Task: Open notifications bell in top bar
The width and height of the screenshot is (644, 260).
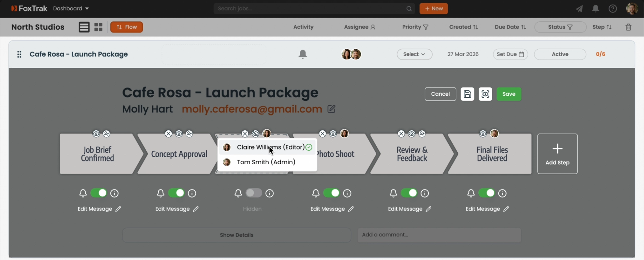Action: 595,9
